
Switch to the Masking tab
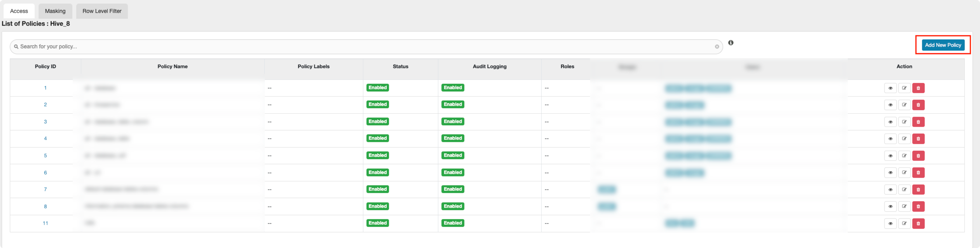tap(55, 11)
